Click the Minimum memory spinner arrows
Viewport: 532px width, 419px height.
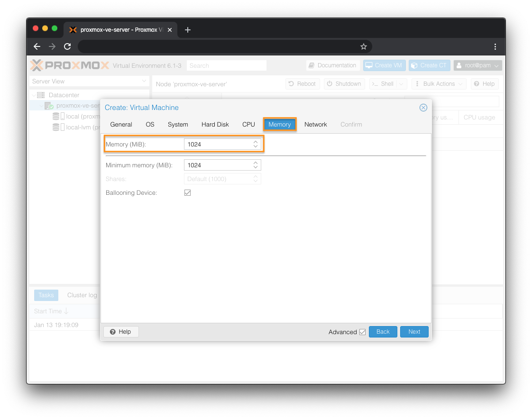click(x=256, y=165)
